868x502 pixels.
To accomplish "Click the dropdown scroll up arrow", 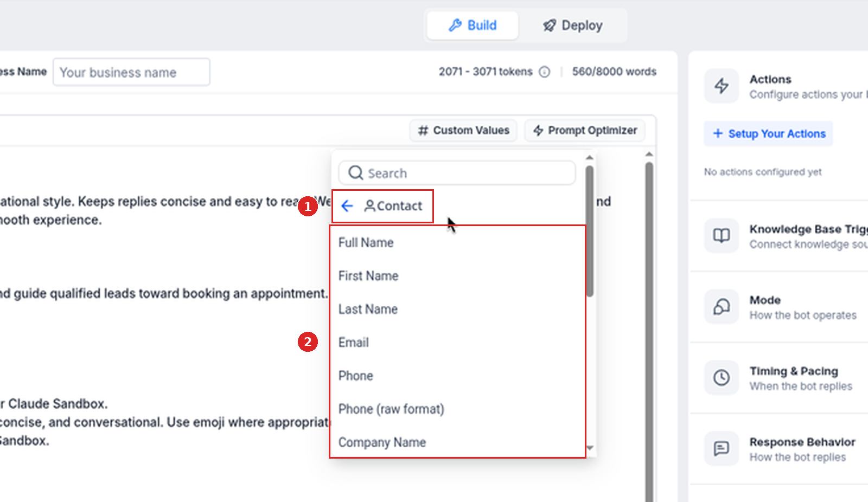I will pyautogui.click(x=590, y=157).
